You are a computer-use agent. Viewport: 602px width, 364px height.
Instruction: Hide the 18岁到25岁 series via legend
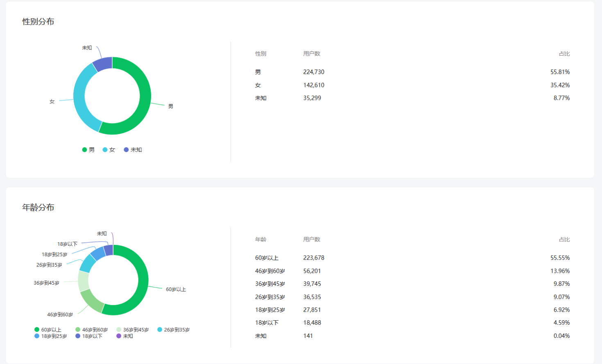tap(51, 336)
